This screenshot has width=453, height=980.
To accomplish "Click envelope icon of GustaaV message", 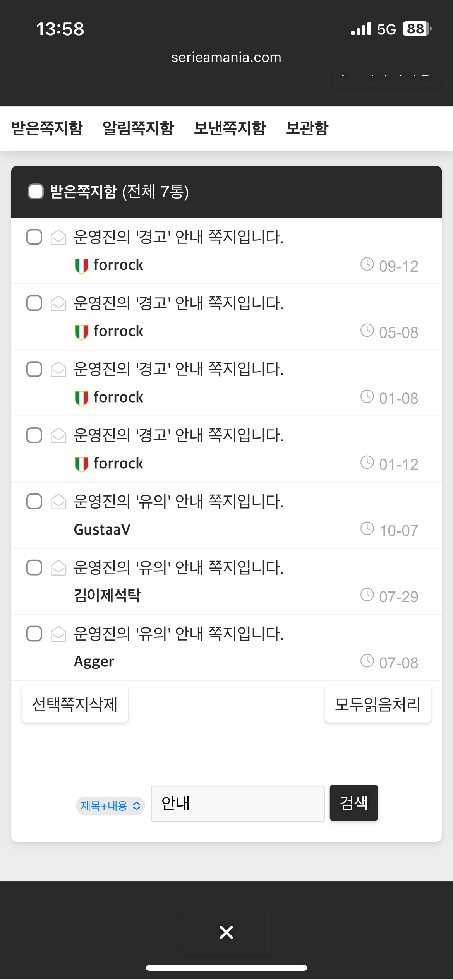I will 58,502.
